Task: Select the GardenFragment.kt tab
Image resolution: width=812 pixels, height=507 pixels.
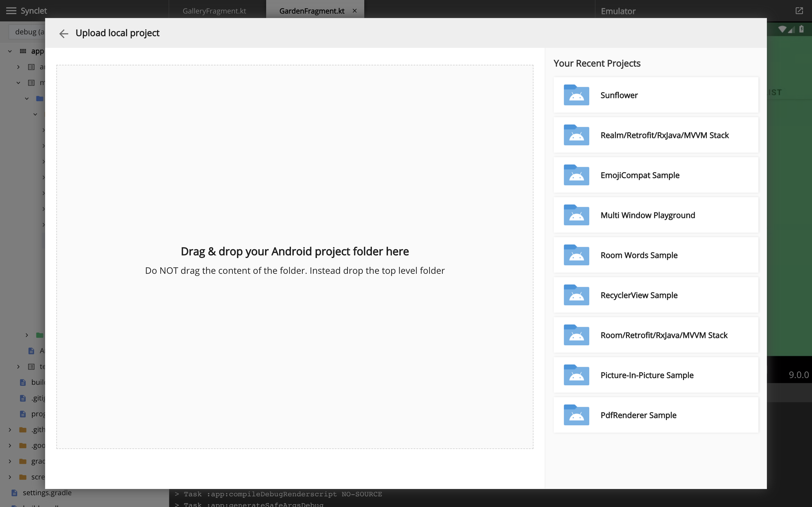Action: pos(311,11)
